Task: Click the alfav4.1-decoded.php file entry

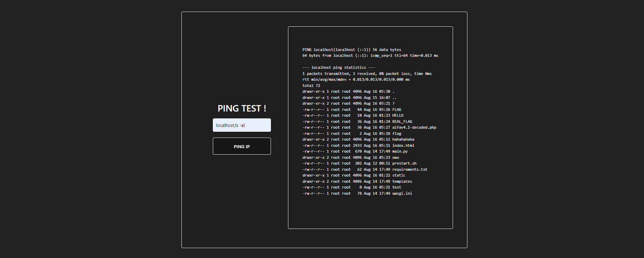Action: point(414,127)
